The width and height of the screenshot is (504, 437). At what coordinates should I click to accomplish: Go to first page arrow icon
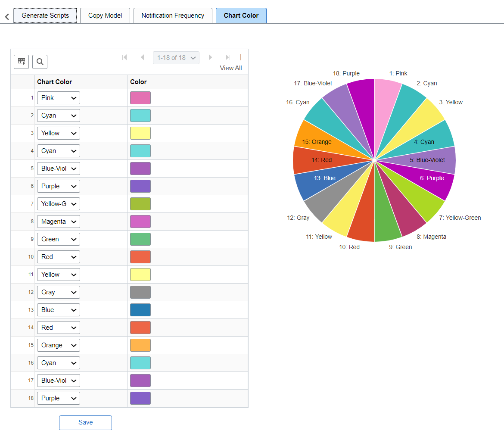pos(125,57)
